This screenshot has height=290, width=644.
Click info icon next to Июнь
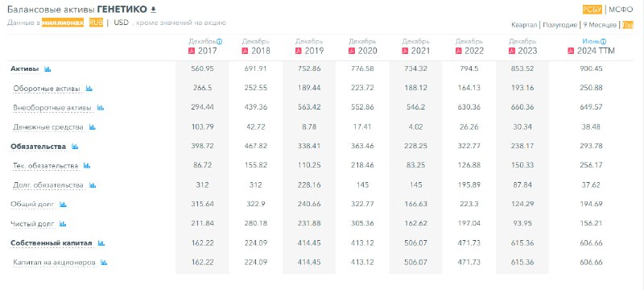pyautogui.click(x=603, y=42)
